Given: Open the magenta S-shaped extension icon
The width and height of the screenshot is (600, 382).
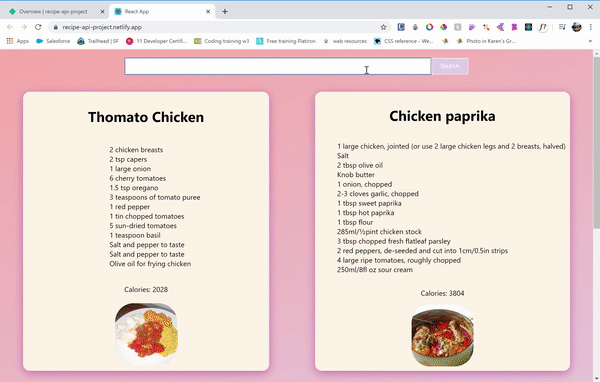Looking at the screenshot, I should pyautogui.click(x=514, y=27).
